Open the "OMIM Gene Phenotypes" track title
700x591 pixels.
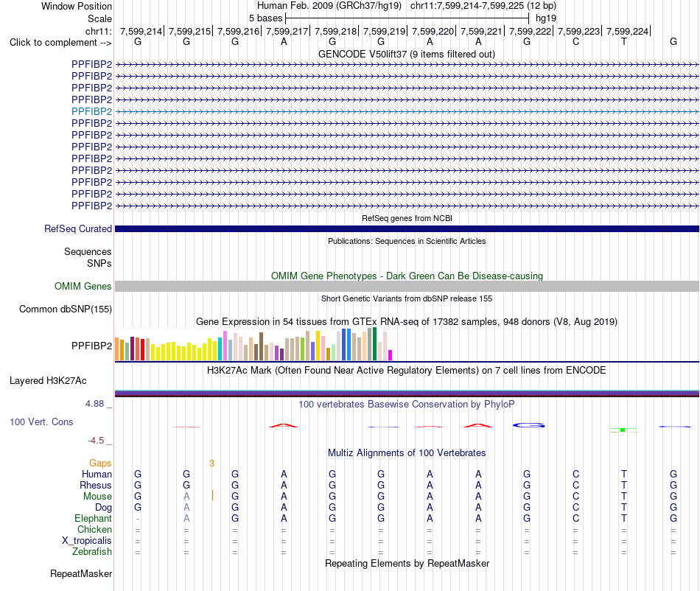point(407,276)
